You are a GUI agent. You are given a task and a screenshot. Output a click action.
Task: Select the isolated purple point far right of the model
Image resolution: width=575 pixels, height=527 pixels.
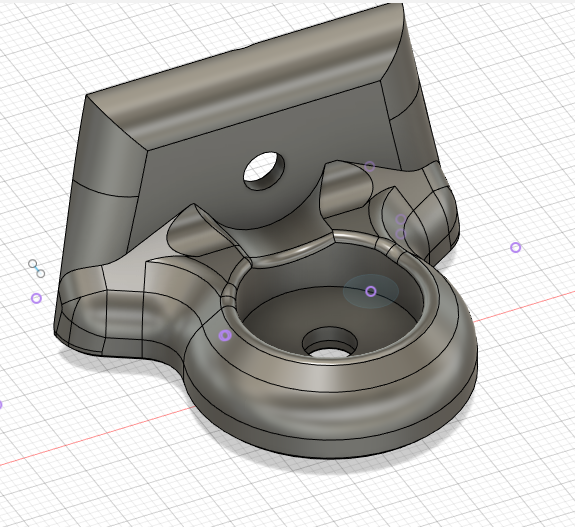pos(516,248)
